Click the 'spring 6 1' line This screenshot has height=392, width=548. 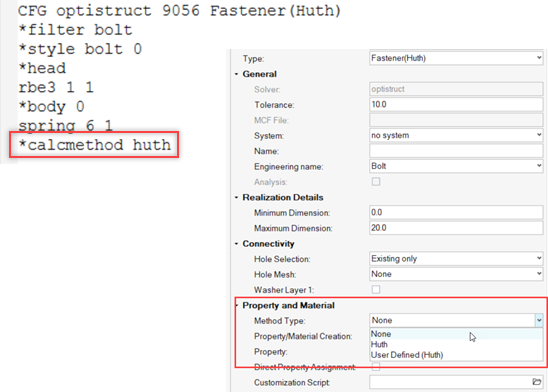(65, 125)
